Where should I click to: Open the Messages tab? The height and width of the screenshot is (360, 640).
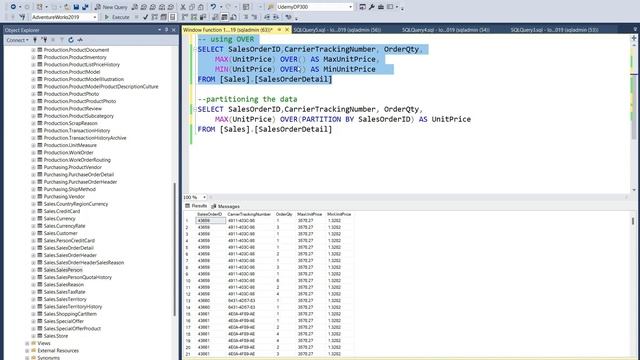coord(225,206)
